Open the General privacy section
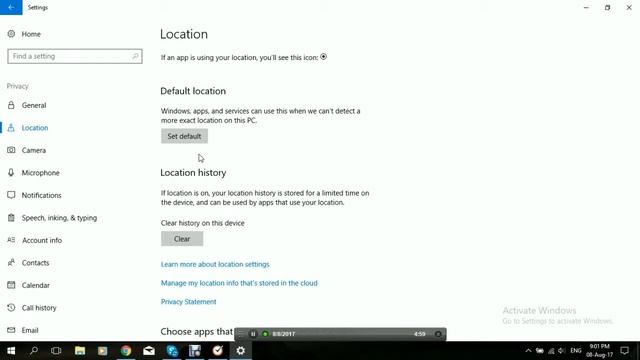Screen dimensions: 640x360 [34, 105]
